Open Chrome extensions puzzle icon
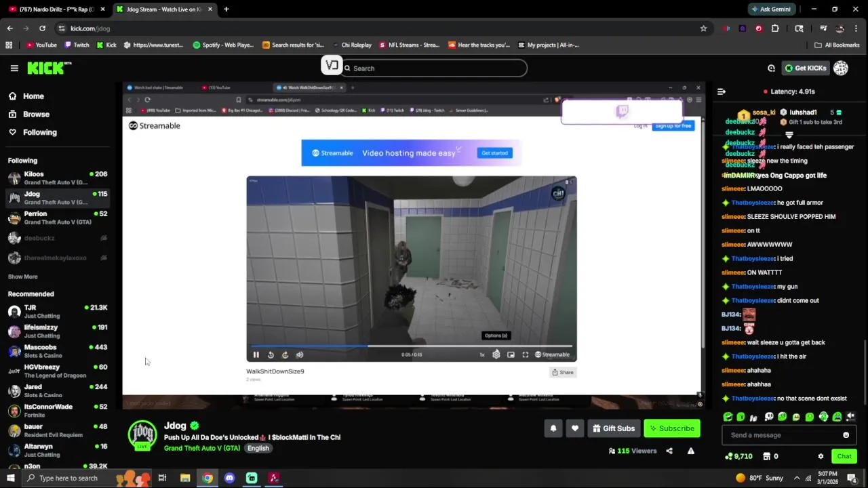This screenshot has height=488, width=868. (775, 28)
